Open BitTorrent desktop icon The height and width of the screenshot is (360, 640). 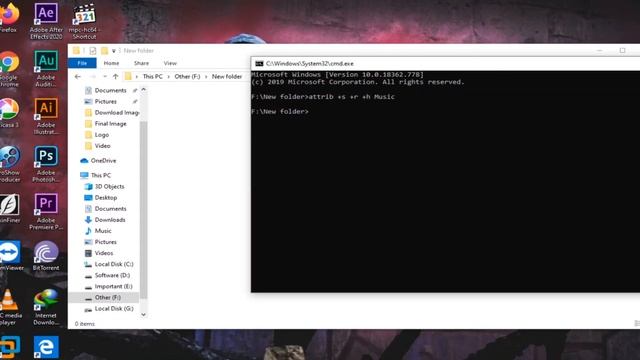(x=46, y=256)
